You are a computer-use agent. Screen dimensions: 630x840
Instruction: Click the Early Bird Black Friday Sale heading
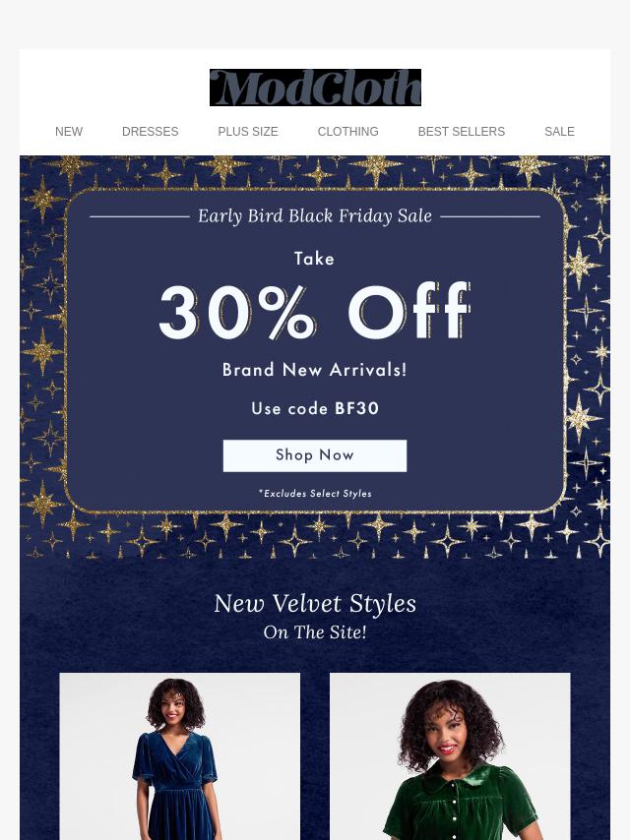pos(315,215)
